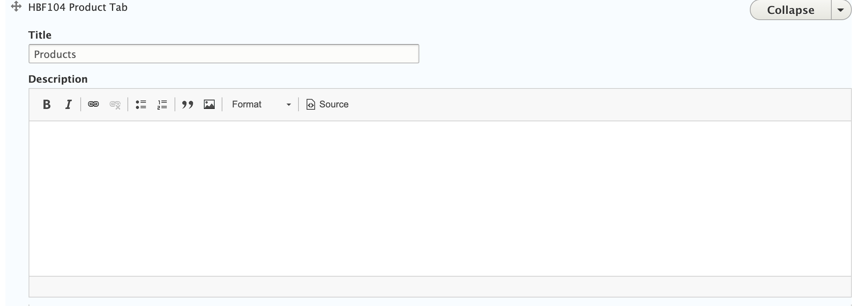Apply block quote formatting
Image resolution: width=868 pixels, height=306 pixels.
coord(188,104)
